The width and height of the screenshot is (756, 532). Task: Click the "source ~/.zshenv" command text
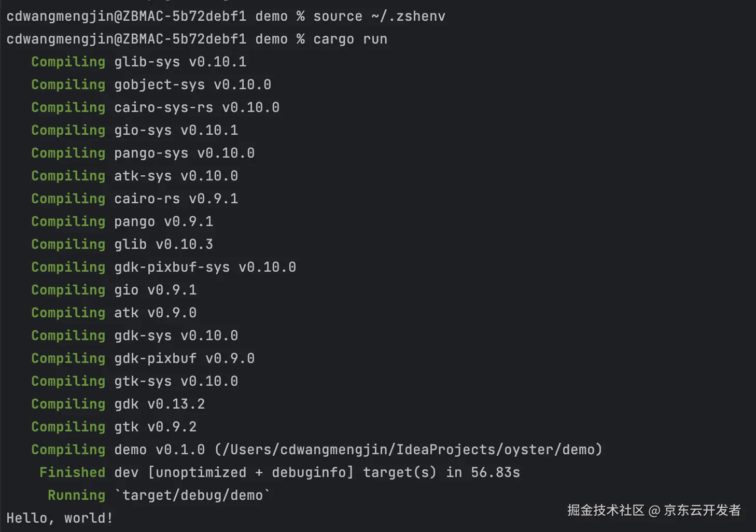379,16
